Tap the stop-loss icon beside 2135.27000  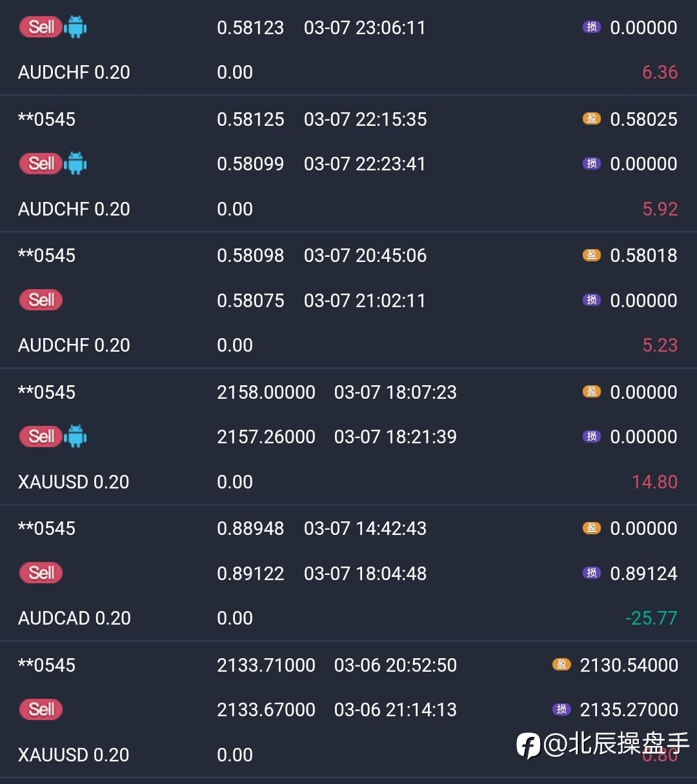561,709
